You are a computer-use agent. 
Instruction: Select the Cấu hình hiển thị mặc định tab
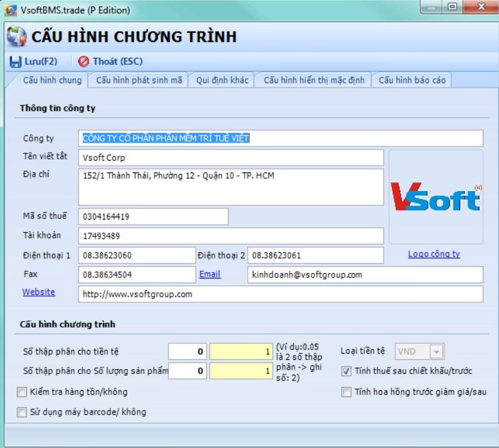pos(314,80)
